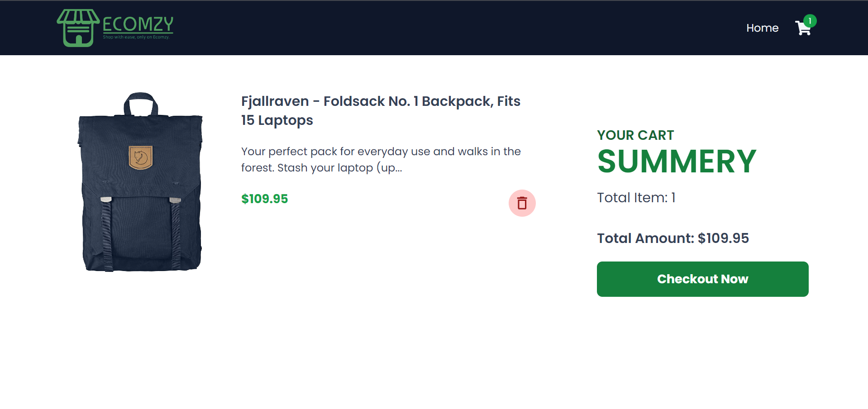
Task: Click the fox logo patch on the backpack
Action: coord(141,157)
